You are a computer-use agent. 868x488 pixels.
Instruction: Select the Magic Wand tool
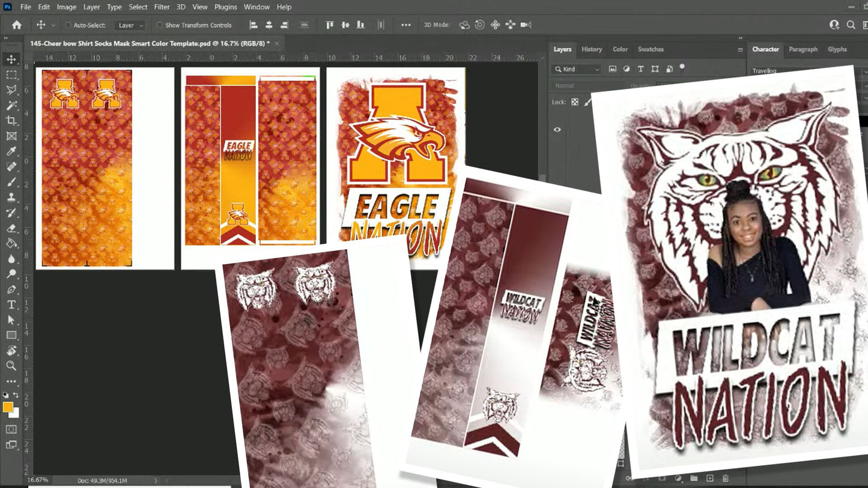click(x=11, y=105)
